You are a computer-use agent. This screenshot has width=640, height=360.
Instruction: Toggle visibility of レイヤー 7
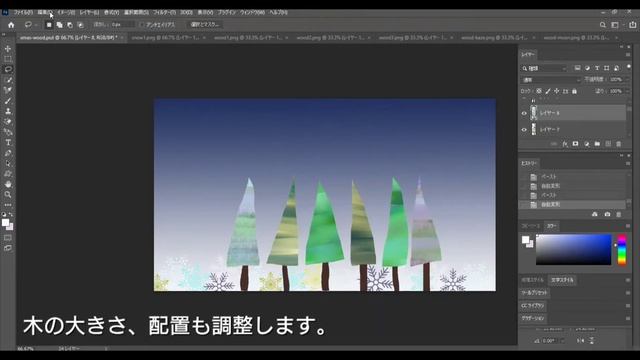click(524, 130)
